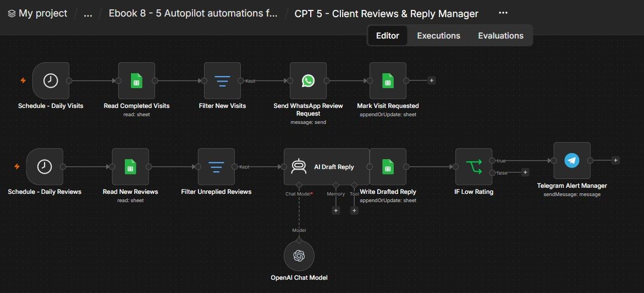Viewport: 644px width, 293px height.
Task: Open the OpenAI Chat Model node
Action: tap(299, 256)
